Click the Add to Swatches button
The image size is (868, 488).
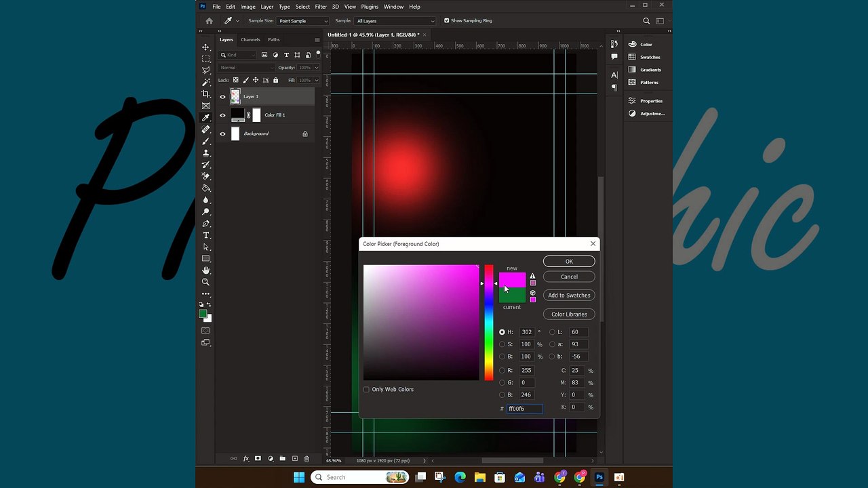tap(569, 296)
